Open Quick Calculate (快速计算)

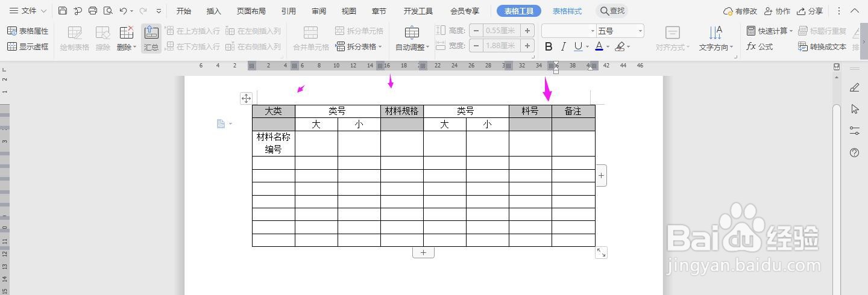[770, 31]
